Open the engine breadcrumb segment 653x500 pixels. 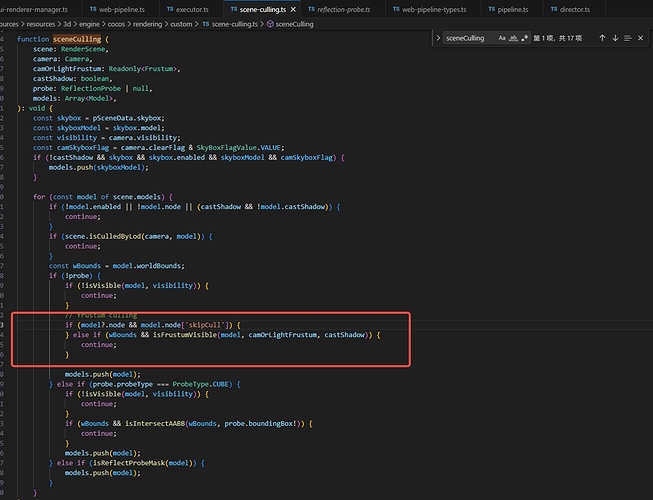(x=89, y=24)
